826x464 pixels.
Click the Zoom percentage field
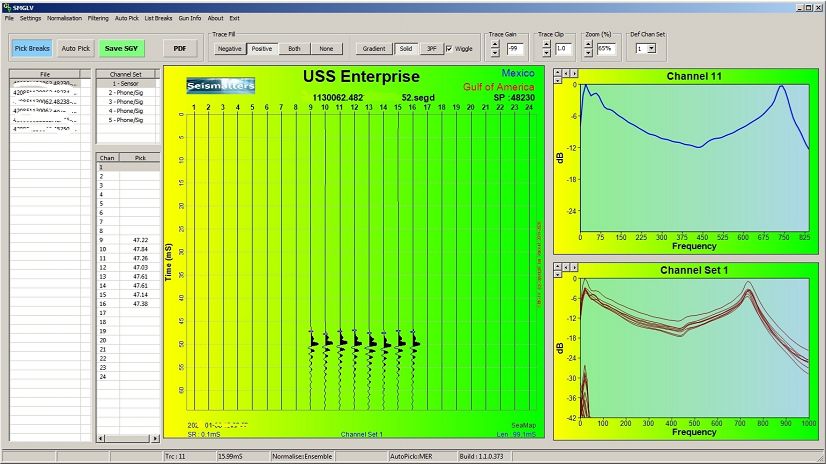coord(606,48)
